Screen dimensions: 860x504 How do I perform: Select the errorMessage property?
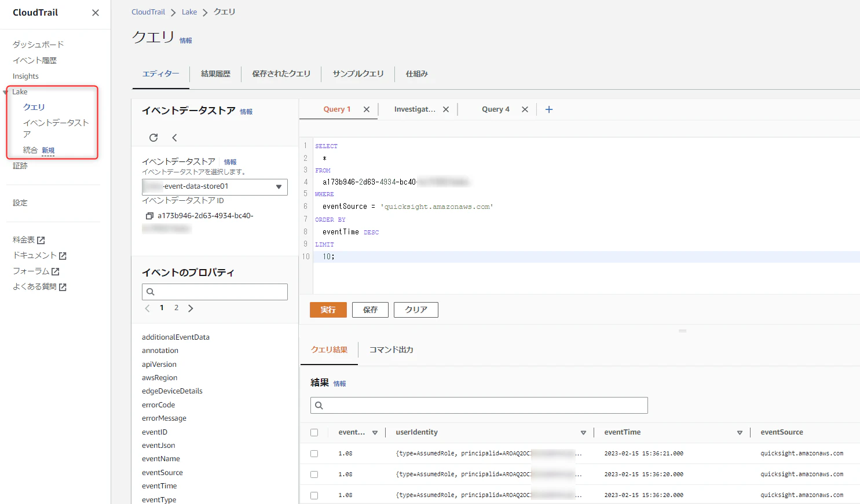point(164,418)
